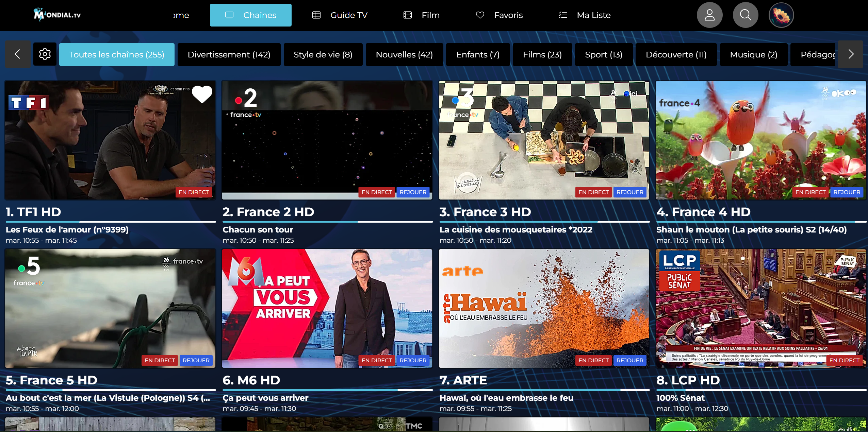This screenshot has width=868, height=432.
Task: Click 'Les Feux de l'amour (n°9399)' text
Action: click(x=67, y=229)
